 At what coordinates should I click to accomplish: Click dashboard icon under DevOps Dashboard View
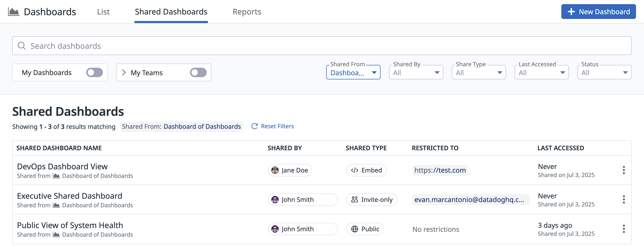56,176
